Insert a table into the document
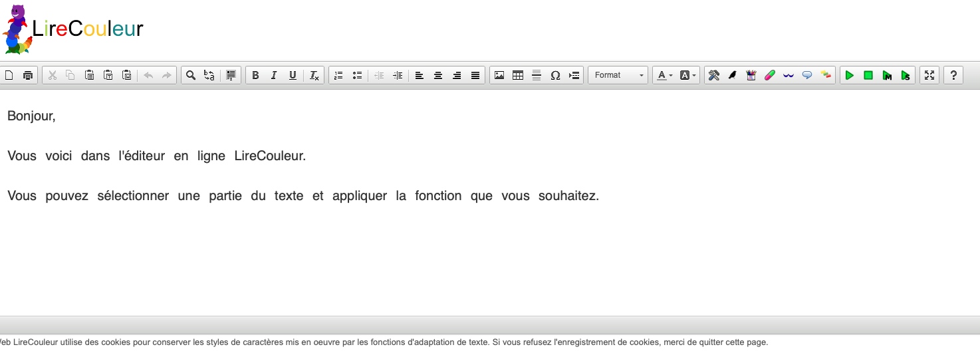980x361 pixels. [518, 76]
